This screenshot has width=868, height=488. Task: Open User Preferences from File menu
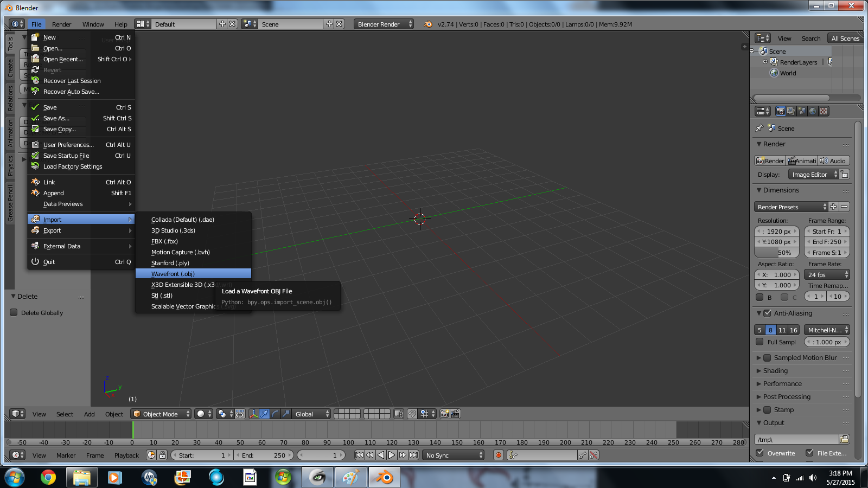click(x=81, y=145)
